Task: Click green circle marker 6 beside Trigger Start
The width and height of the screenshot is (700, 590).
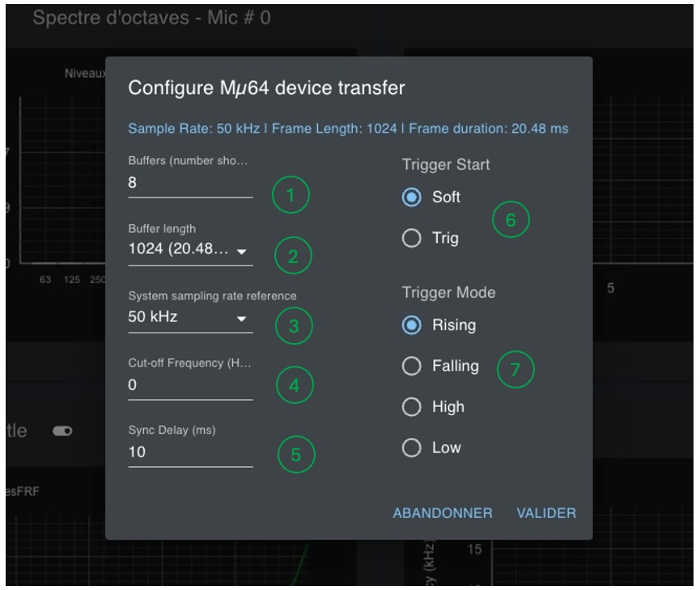Action: point(511,219)
